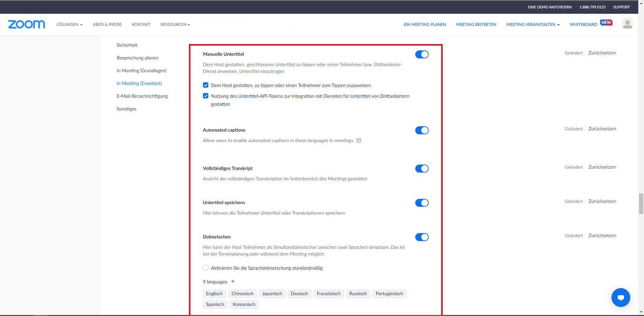This screenshot has height=316, width=644.
Task: Open the RESSOURCEN dropdown
Action: [x=175, y=24]
